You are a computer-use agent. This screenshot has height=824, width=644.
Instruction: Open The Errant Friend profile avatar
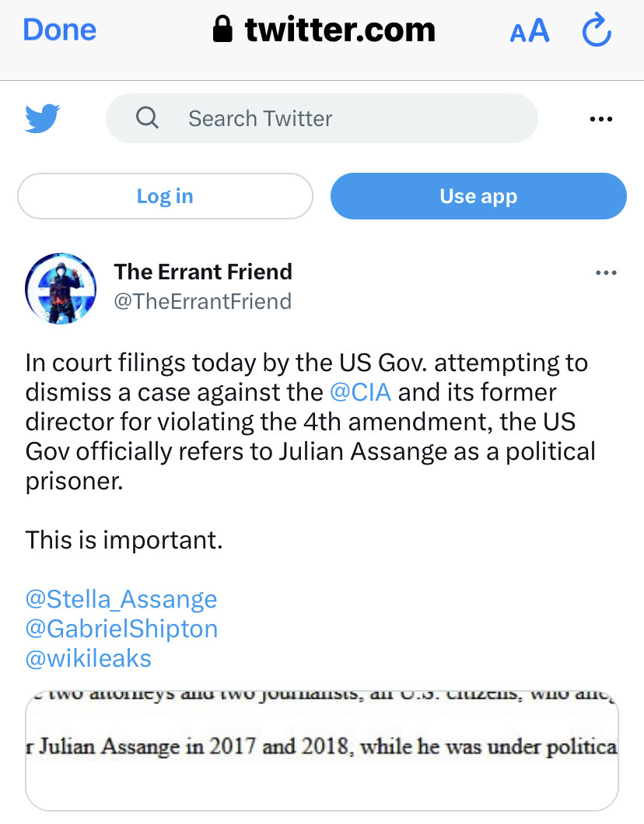point(61,288)
